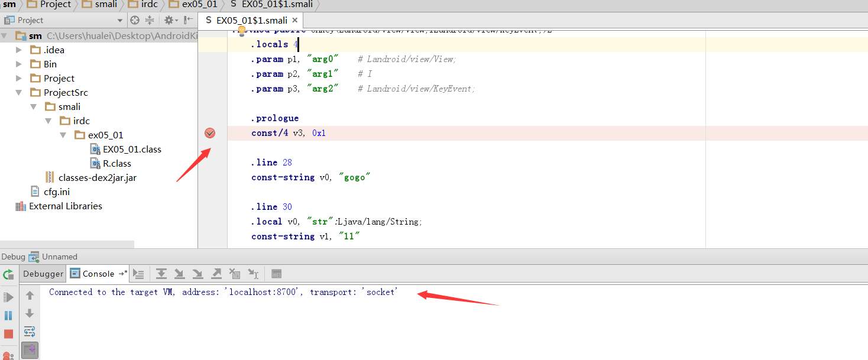
Task: Click smali in the navigation breadcrumb
Action: [100, 4]
